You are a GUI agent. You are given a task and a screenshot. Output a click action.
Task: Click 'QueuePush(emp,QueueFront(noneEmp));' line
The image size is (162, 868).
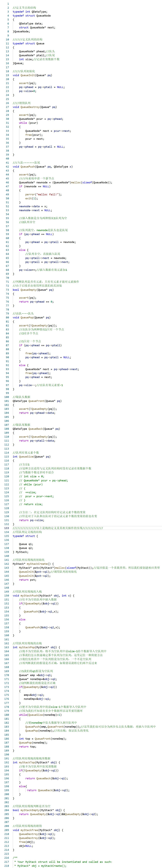53,727
